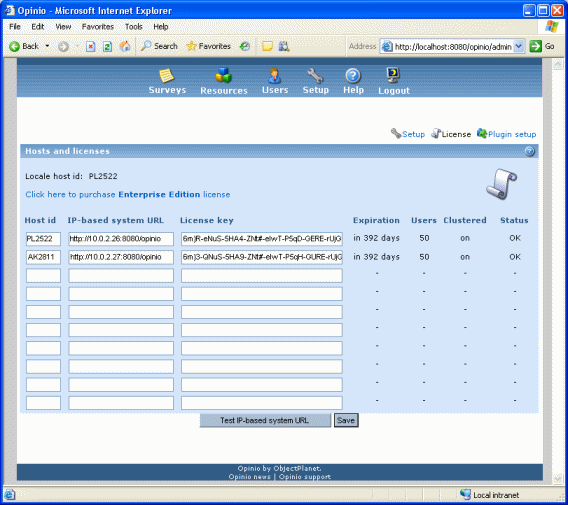The width and height of the screenshot is (568, 505).
Task: Click the http://10.0.2.26:8080/opinio URL field
Action: click(x=121, y=239)
